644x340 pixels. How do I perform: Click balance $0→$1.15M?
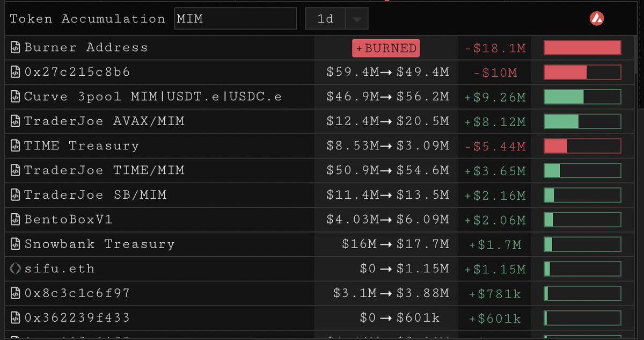point(405,269)
